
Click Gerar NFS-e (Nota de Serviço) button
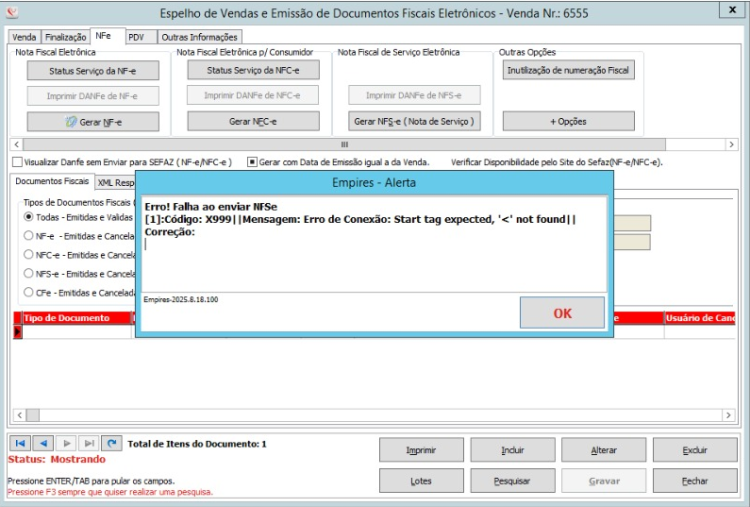414,121
